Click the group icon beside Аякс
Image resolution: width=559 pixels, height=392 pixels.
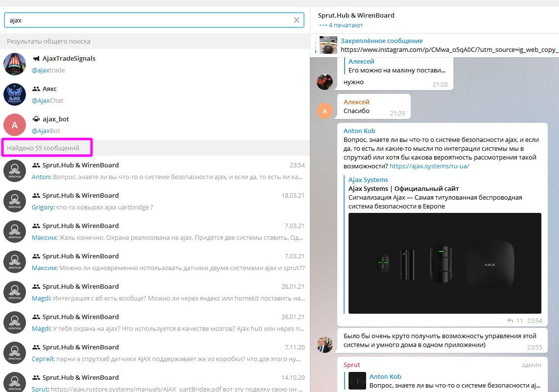click(36, 89)
